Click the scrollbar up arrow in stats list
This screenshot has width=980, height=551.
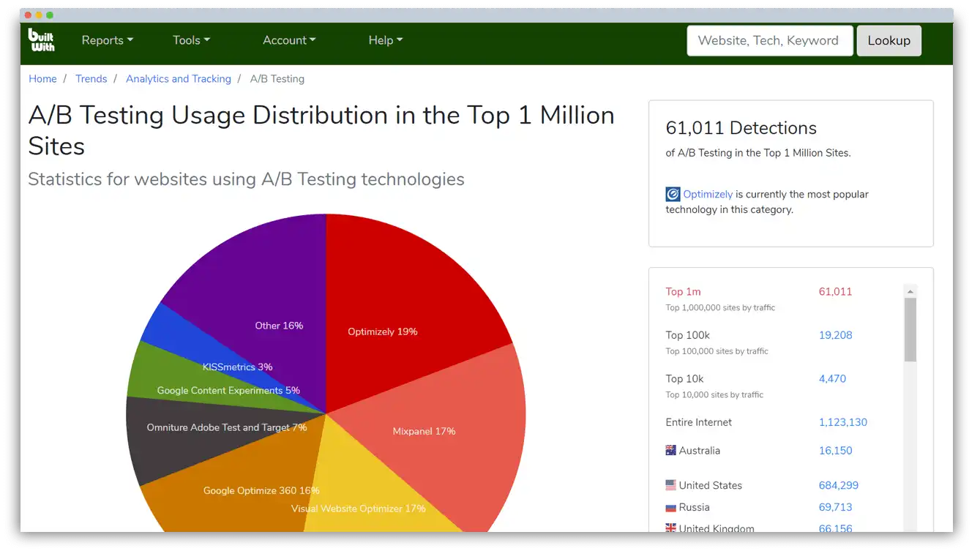click(x=910, y=291)
